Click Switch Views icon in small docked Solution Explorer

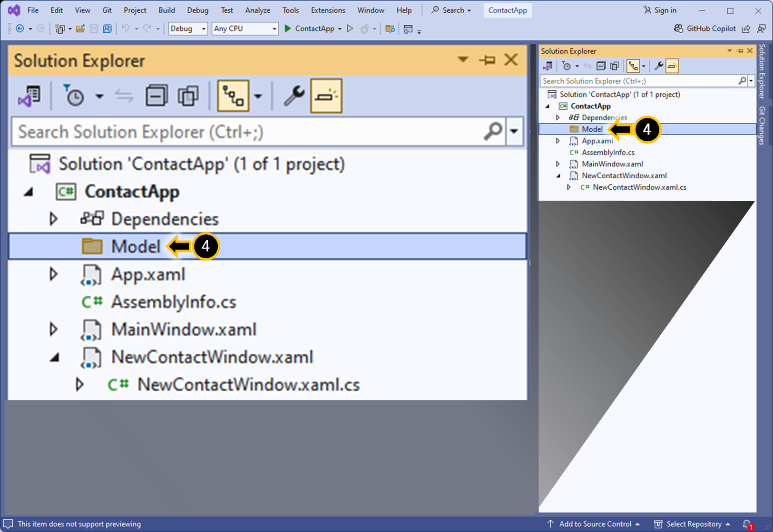click(x=548, y=66)
